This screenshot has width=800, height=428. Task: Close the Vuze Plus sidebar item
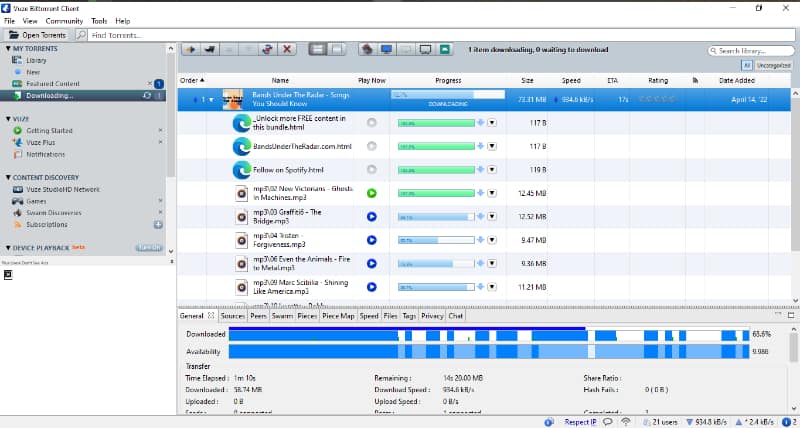pyautogui.click(x=160, y=142)
